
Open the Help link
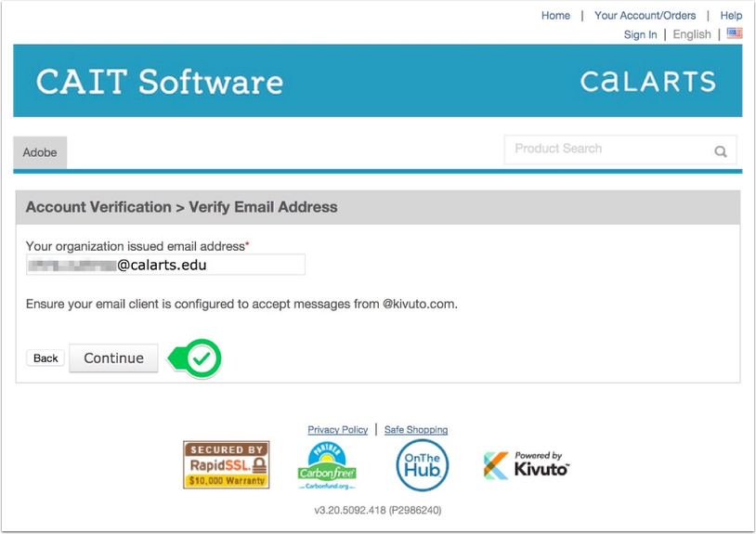click(731, 16)
